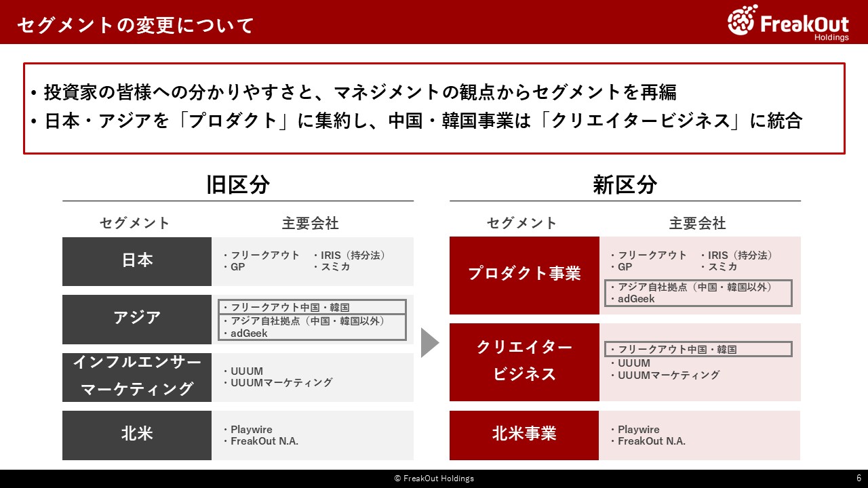
Task: Click UUUM in the クリエイタービジネス row
Action: click(x=634, y=363)
